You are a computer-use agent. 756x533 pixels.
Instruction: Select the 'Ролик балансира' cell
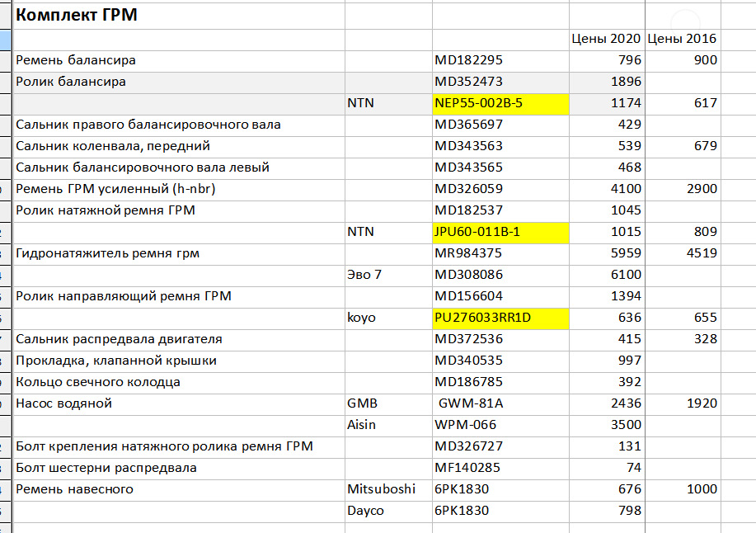(x=179, y=83)
